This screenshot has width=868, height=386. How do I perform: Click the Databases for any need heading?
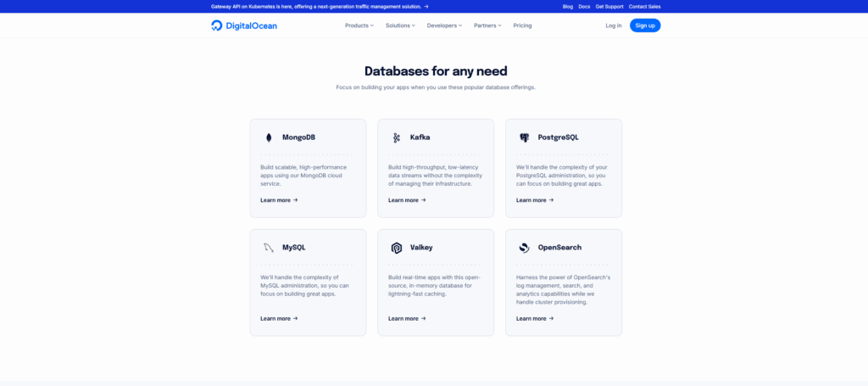tap(436, 71)
